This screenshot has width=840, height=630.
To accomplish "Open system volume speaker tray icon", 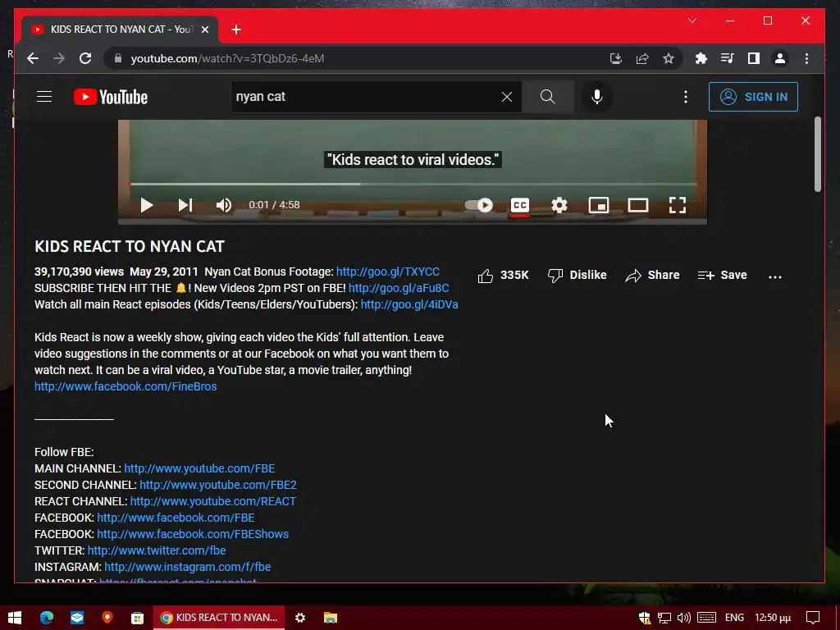I will click(683, 618).
